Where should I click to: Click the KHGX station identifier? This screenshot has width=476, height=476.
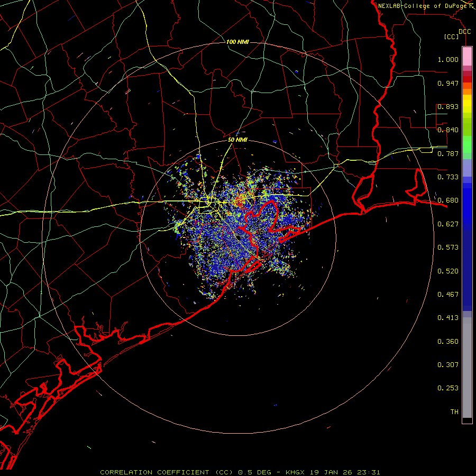(295, 472)
